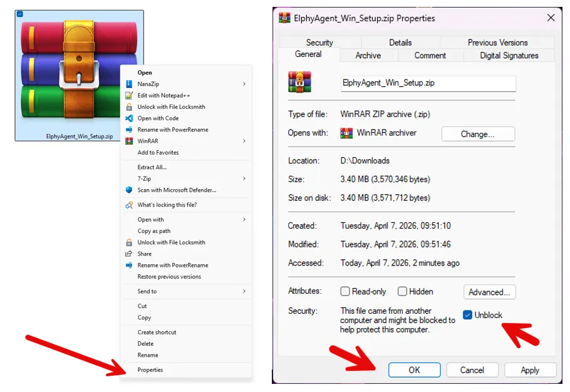Switch to the Digital Signatures tab

point(509,56)
